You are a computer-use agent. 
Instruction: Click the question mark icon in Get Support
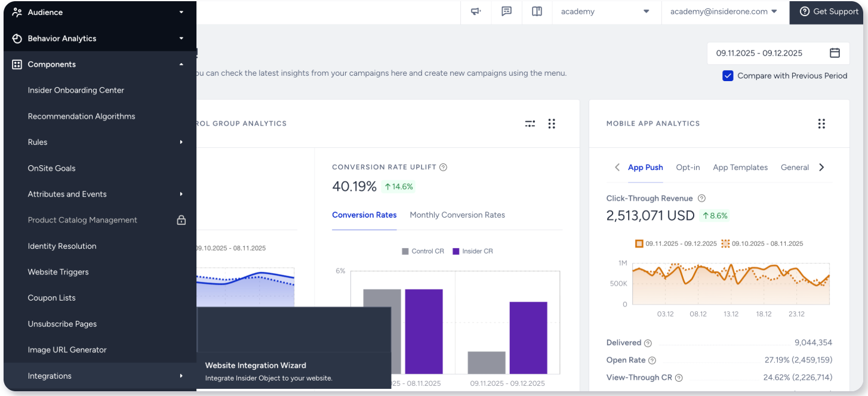click(x=805, y=11)
